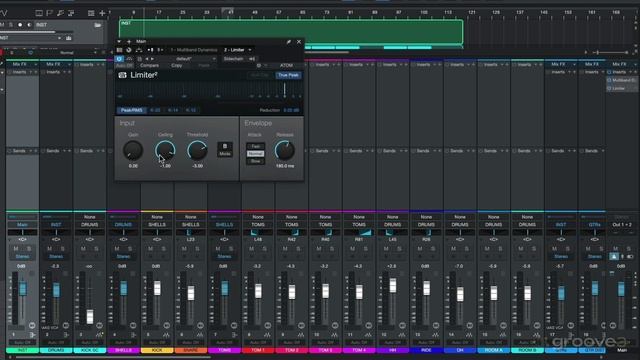Click the Limiter Release knob
This screenshot has height=360, width=640.
pyautogui.click(x=284, y=150)
